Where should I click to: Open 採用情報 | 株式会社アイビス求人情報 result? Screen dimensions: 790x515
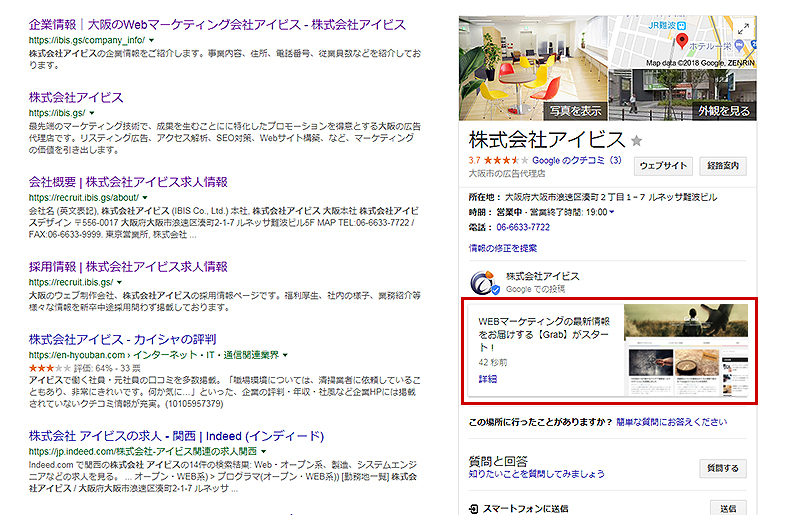(x=128, y=267)
